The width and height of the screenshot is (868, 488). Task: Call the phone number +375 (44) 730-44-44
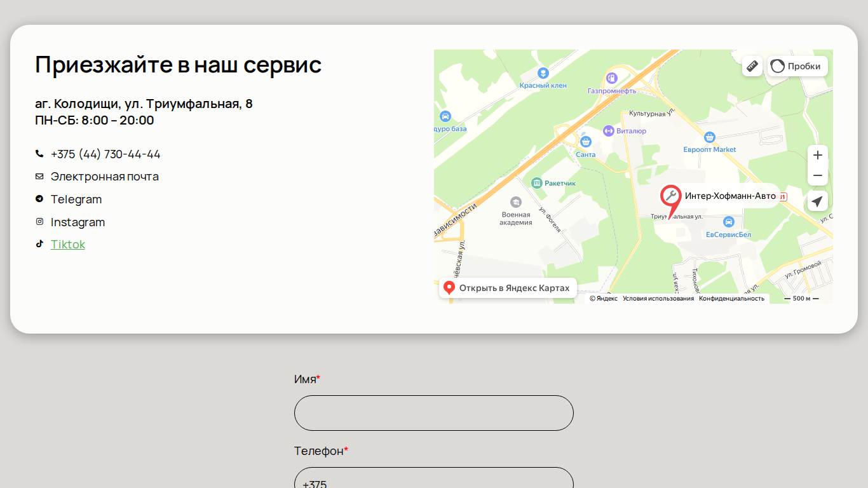point(105,154)
